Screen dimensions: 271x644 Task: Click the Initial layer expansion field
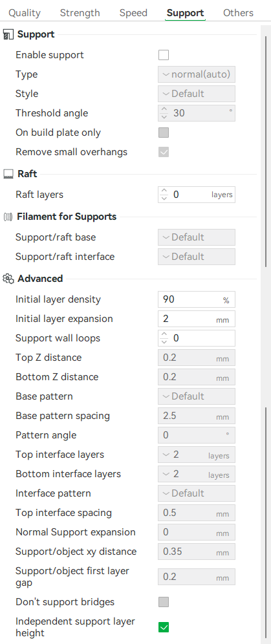coord(197,319)
